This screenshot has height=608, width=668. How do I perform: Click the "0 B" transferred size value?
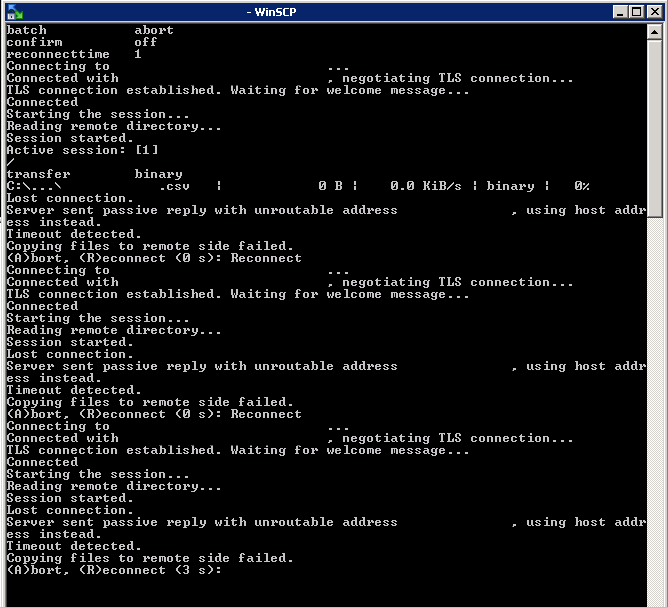point(330,186)
